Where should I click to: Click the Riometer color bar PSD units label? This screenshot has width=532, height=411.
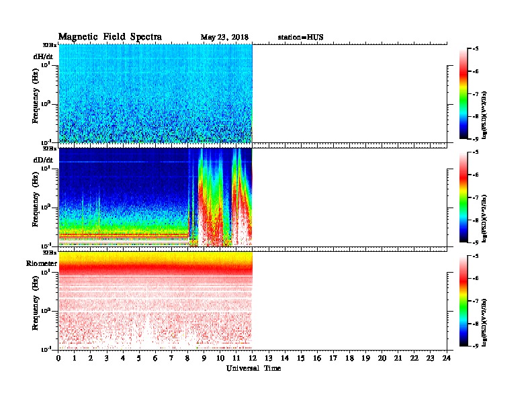484,322
